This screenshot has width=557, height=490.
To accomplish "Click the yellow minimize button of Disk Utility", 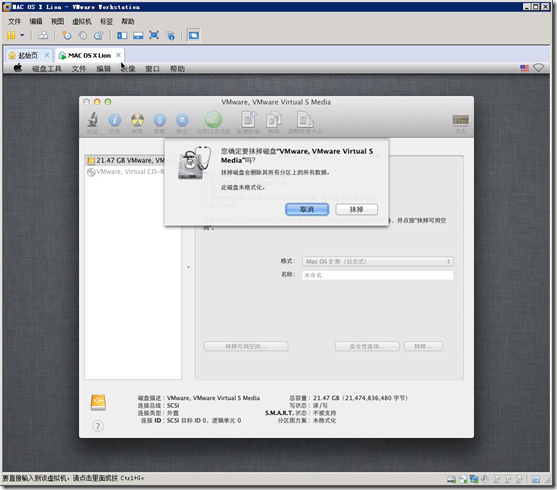I will pyautogui.click(x=97, y=102).
